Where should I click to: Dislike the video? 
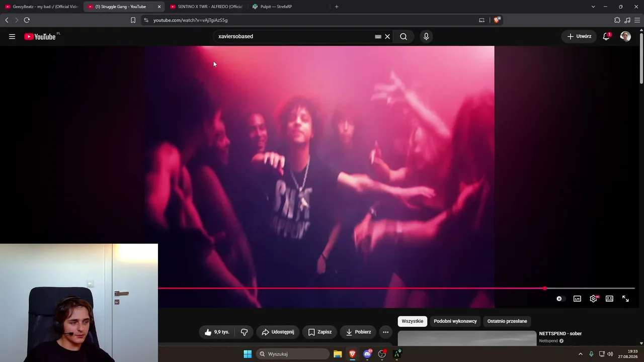(x=244, y=332)
